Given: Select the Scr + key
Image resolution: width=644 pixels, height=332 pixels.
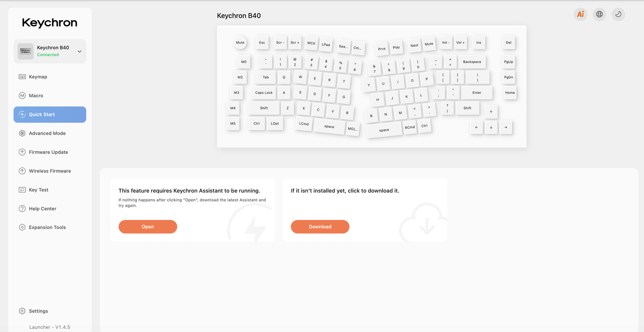Looking at the screenshot, I should coord(295,42).
